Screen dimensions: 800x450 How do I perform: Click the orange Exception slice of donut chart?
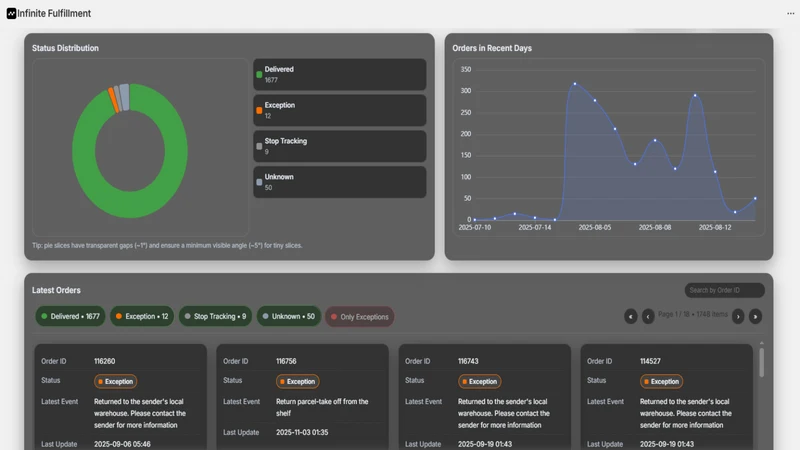113,99
